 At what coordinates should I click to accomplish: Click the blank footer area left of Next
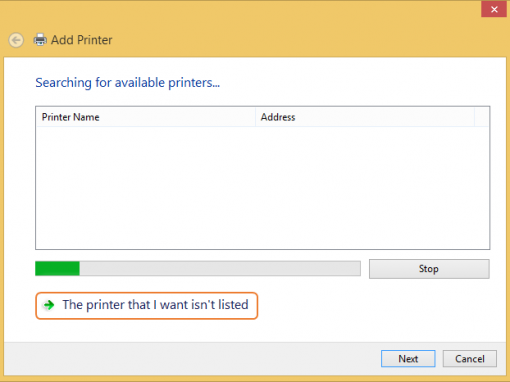(x=190, y=359)
